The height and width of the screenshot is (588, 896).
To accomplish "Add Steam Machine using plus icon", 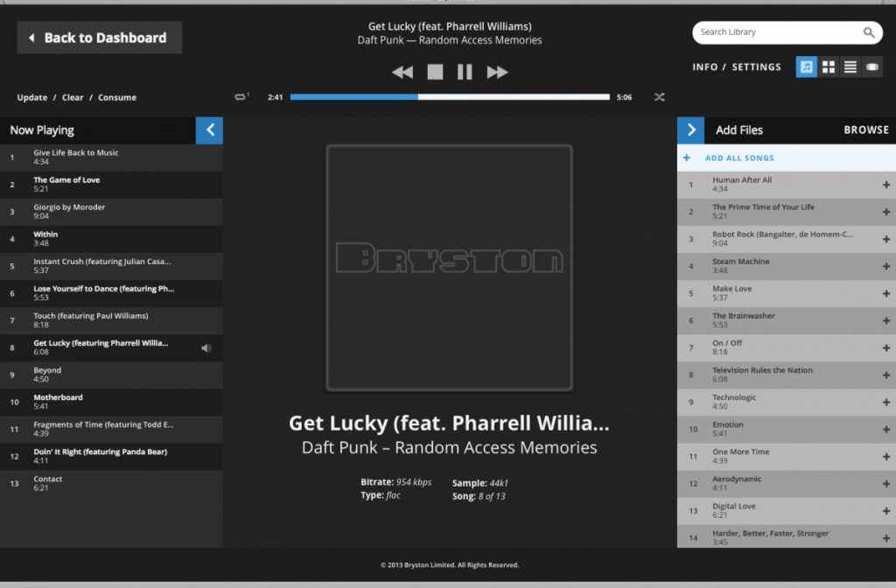I will coord(885,266).
